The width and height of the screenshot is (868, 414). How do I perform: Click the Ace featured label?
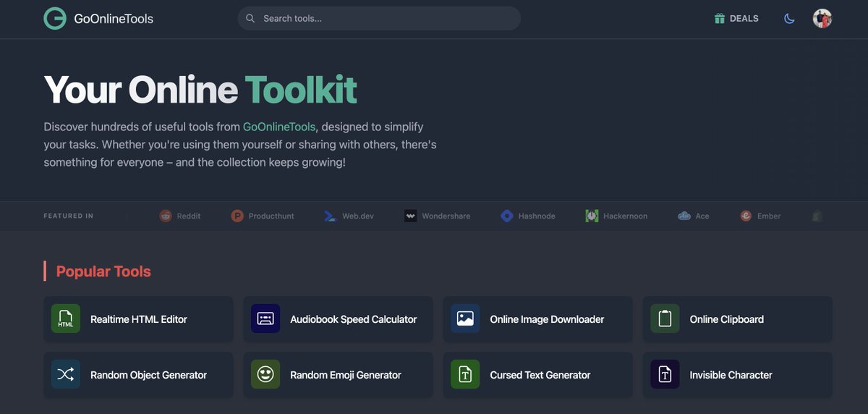tap(702, 216)
